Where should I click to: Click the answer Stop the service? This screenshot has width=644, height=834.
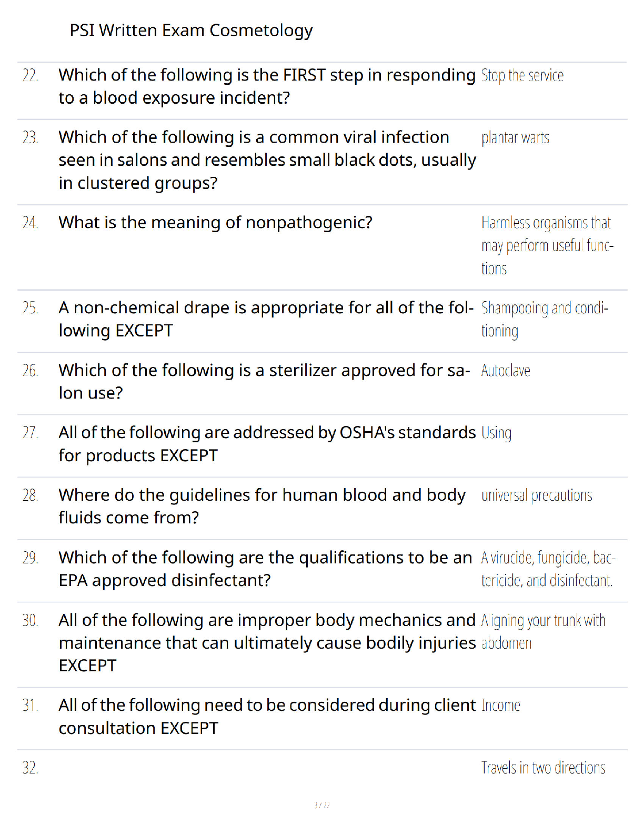pyautogui.click(x=522, y=76)
